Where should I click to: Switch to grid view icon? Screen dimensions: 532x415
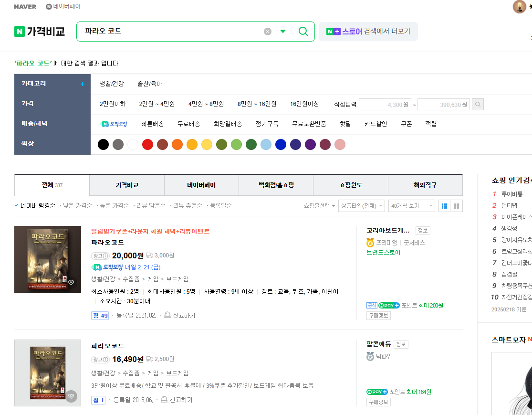(x=456, y=206)
